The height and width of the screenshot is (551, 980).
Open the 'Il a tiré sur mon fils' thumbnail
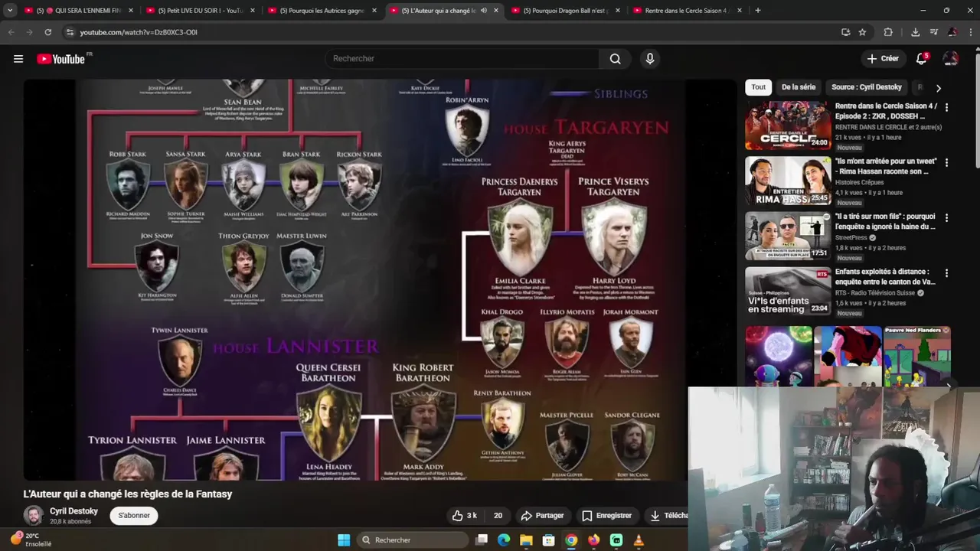[x=788, y=236]
